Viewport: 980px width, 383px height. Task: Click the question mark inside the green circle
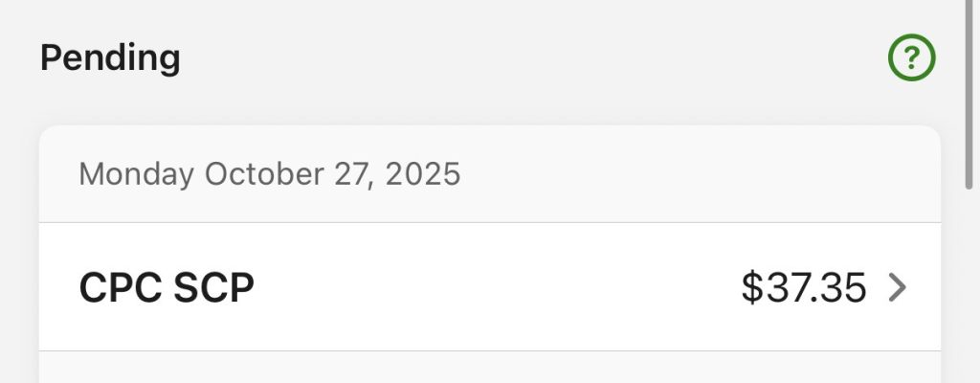911,59
